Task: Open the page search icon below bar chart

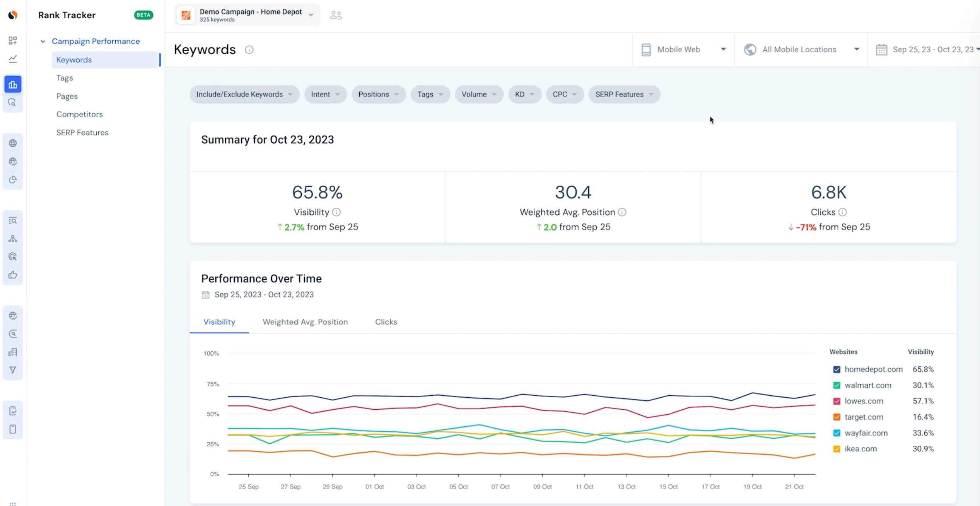Action: pos(13,103)
